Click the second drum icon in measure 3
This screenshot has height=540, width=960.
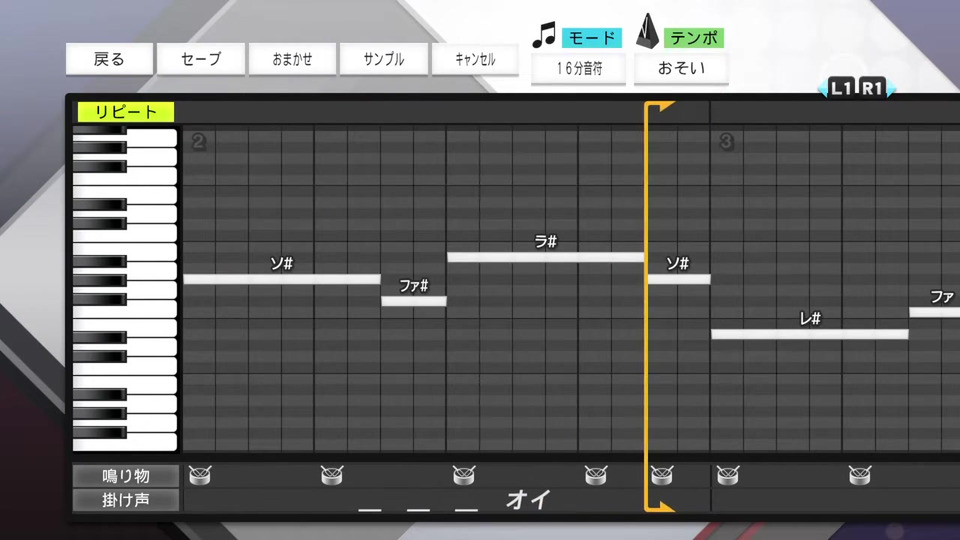860,475
